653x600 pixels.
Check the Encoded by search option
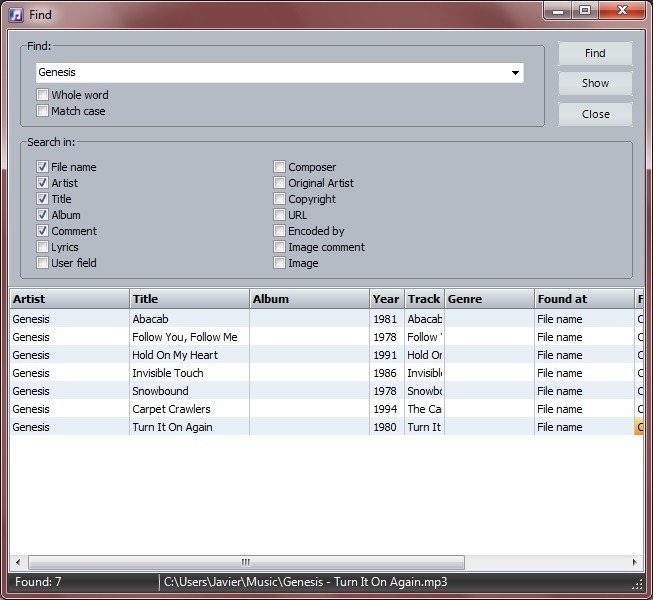279,231
